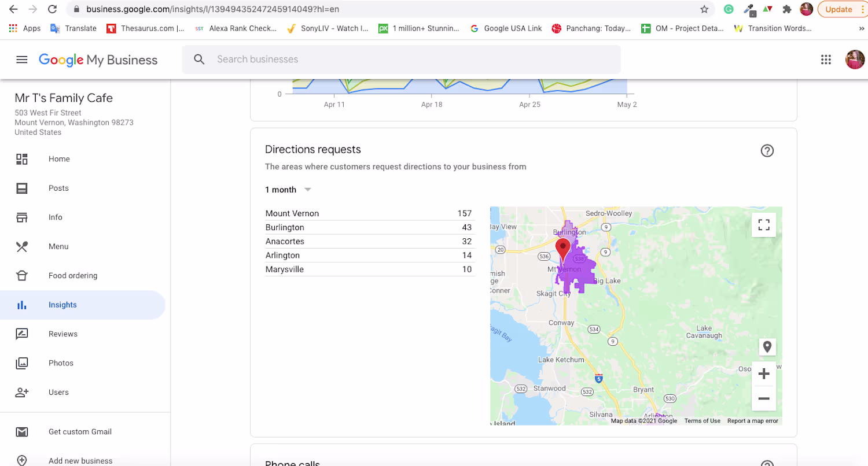Open the Insights section in sidebar
The height and width of the screenshot is (466, 868).
coord(62,305)
